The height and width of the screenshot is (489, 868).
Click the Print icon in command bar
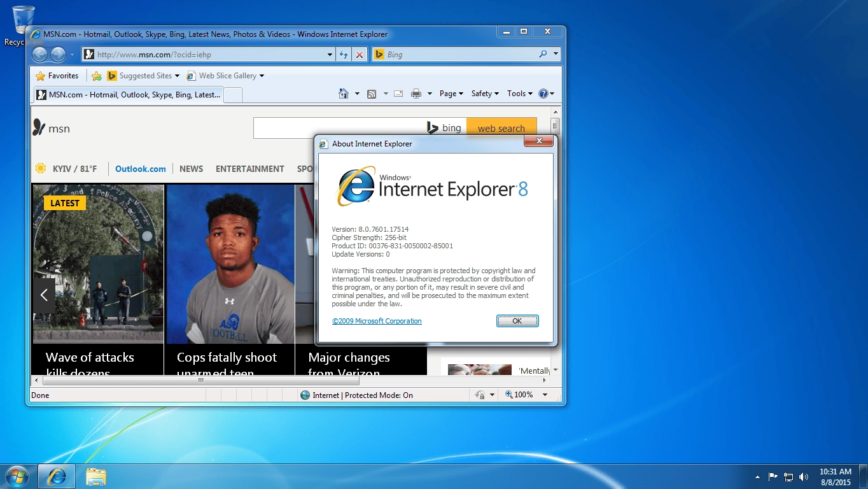pos(416,94)
